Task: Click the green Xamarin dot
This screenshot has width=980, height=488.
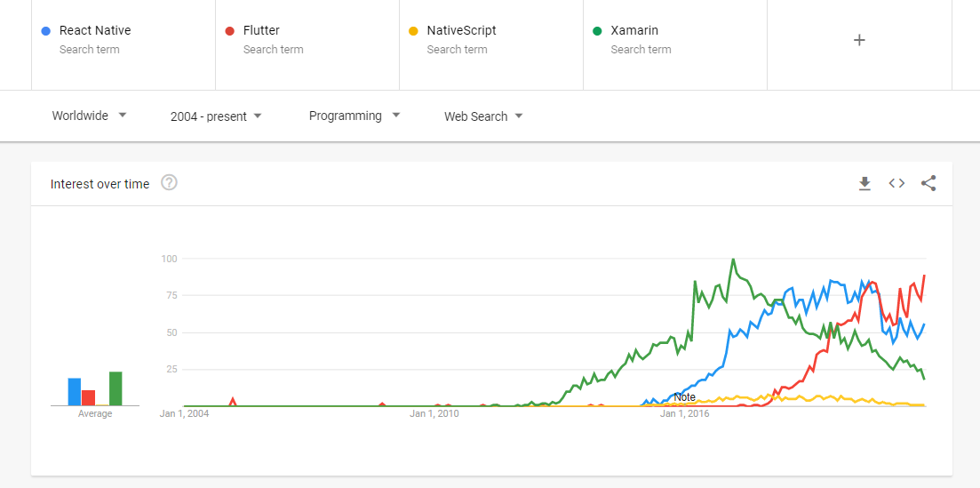Action: tap(597, 31)
